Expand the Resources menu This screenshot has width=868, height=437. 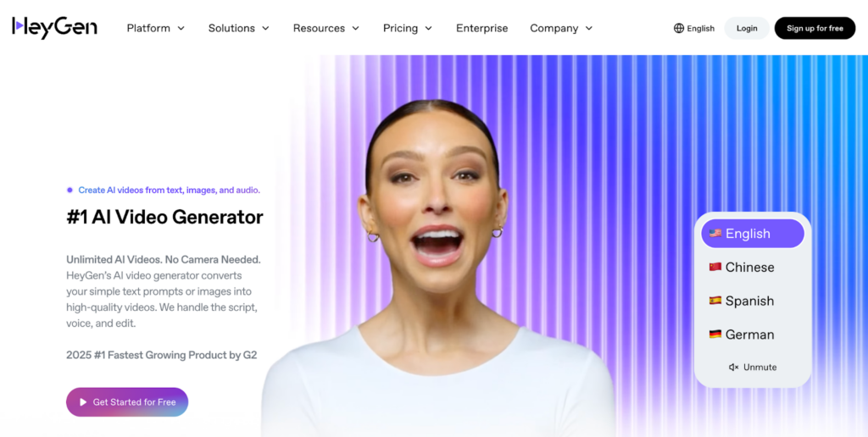click(x=326, y=28)
